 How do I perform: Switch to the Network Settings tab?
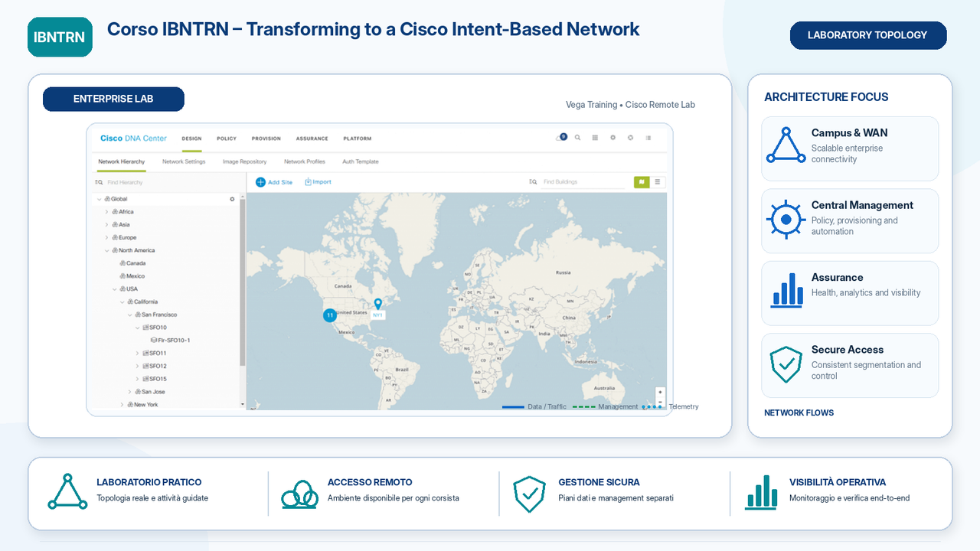click(x=184, y=161)
